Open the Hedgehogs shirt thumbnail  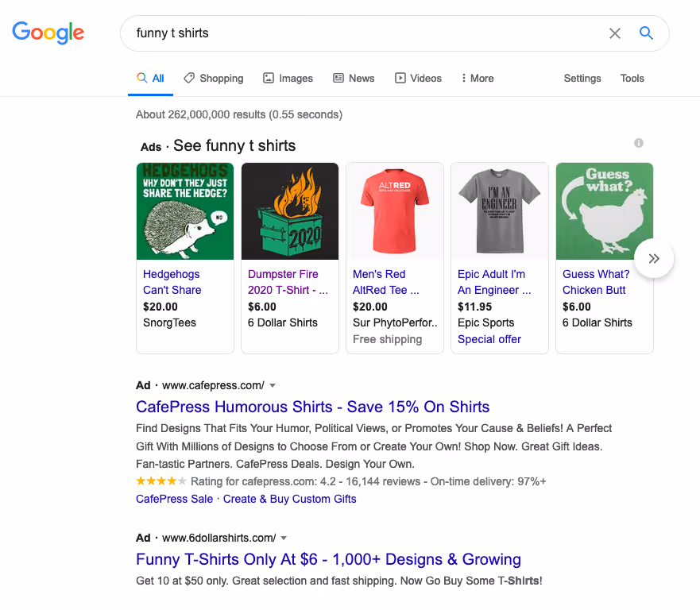(185, 211)
